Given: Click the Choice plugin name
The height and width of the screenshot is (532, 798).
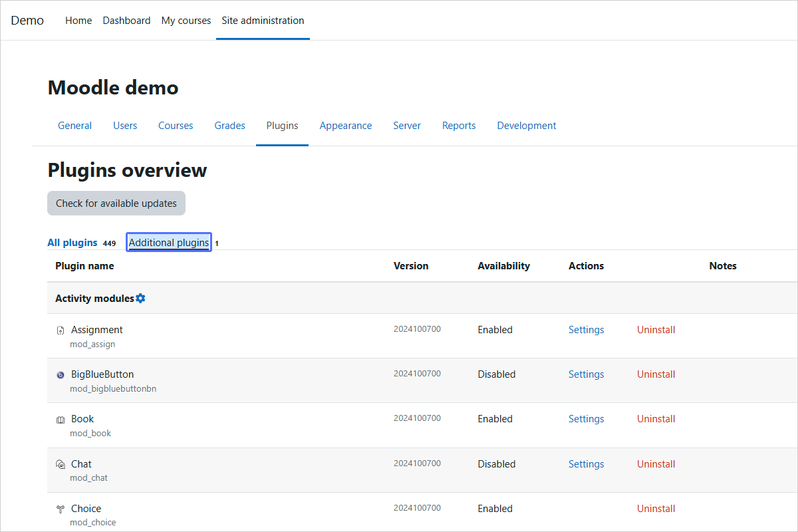Looking at the screenshot, I should click(x=86, y=509).
